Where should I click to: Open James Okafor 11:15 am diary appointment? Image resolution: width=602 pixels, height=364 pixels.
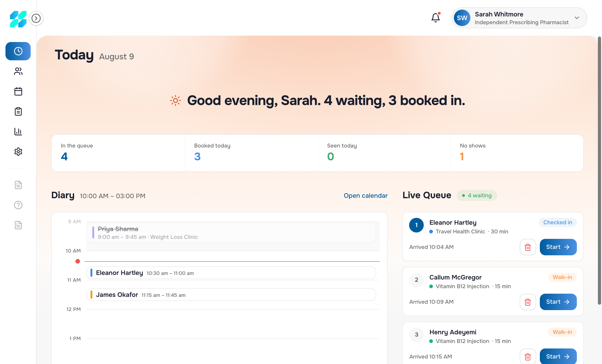coord(231,295)
